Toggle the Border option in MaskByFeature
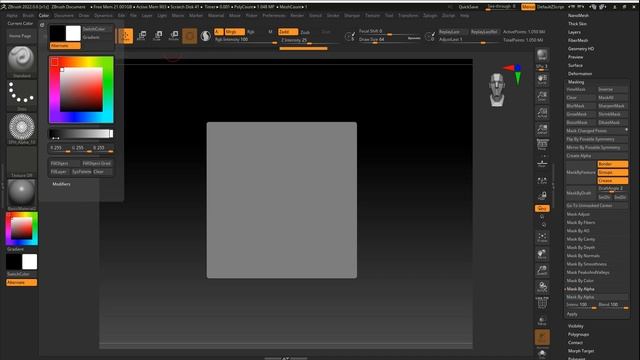640x360 pixels. (x=613, y=164)
